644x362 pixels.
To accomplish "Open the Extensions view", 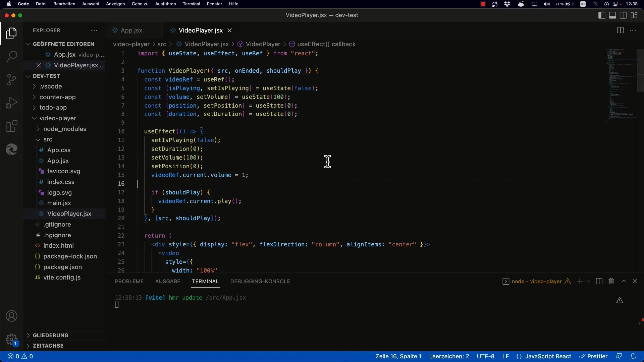I will click(11, 126).
